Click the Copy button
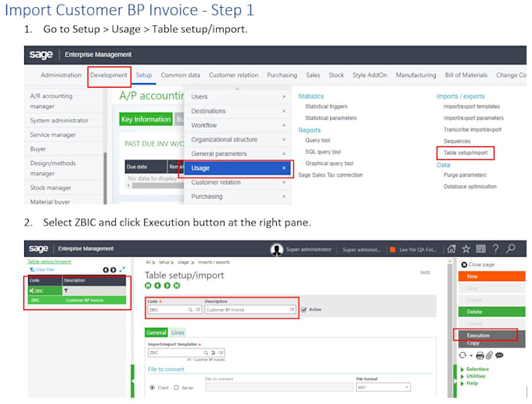532x404 pixels. (491, 343)
